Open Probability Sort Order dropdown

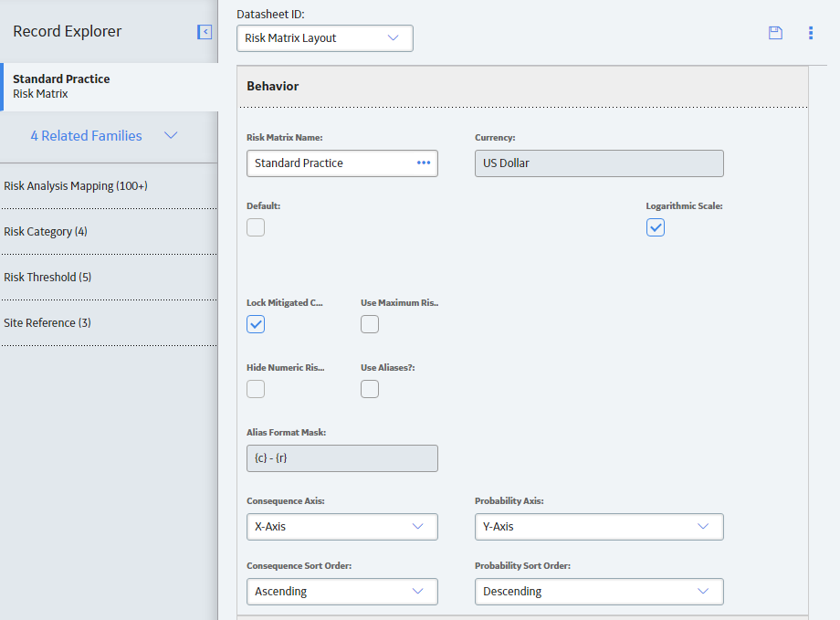(599, 592)
